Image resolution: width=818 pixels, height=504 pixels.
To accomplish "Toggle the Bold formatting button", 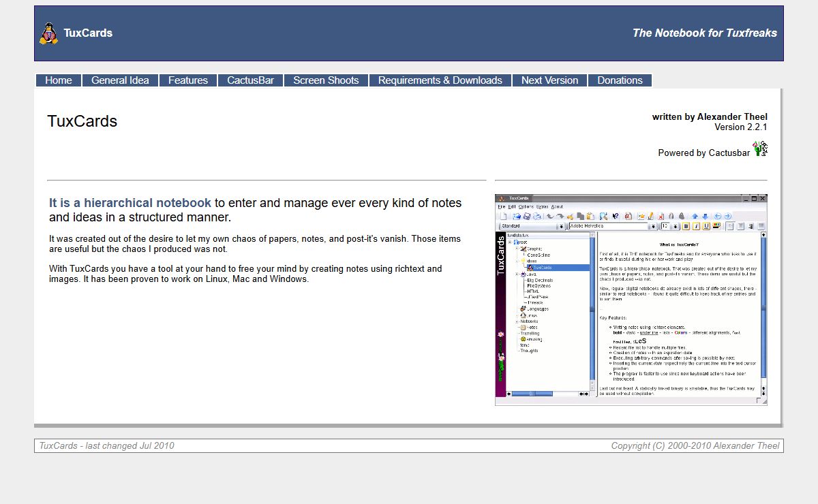I will (686, 226).
